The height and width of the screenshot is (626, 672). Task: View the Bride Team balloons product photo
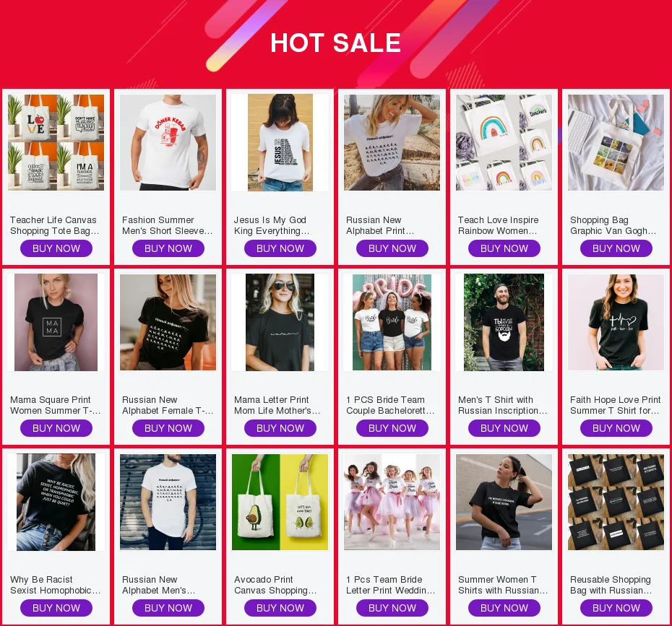click(392, 322)
